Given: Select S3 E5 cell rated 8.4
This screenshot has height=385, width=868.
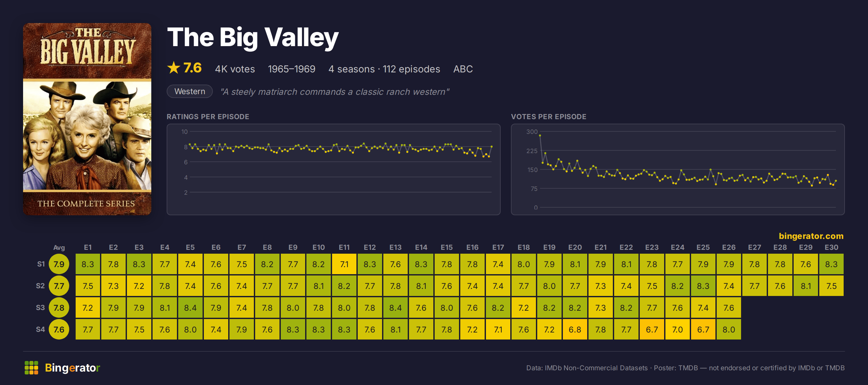Looking at the screenshot, I should pyautogui.click(x=190, y=307).
